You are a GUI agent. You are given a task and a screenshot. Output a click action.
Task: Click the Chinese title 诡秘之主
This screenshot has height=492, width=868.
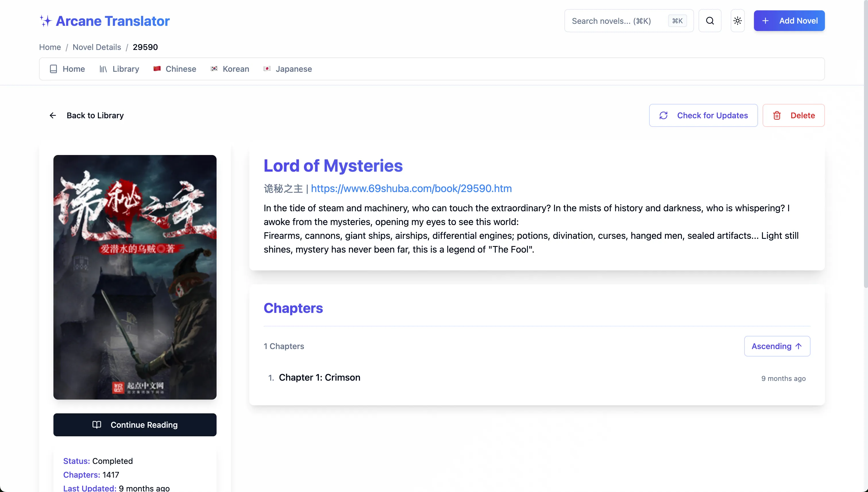pyautogui.click(x=283, y=189)
